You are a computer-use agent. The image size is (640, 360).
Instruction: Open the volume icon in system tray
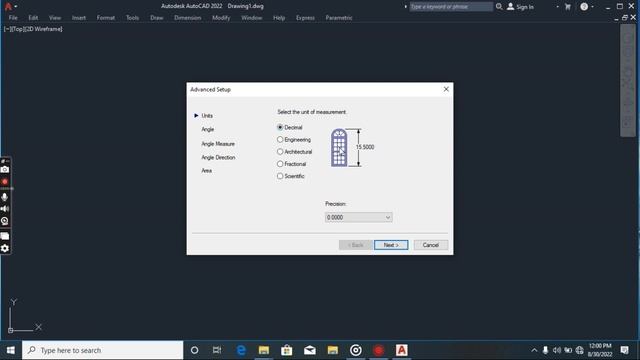click(557, 350)
